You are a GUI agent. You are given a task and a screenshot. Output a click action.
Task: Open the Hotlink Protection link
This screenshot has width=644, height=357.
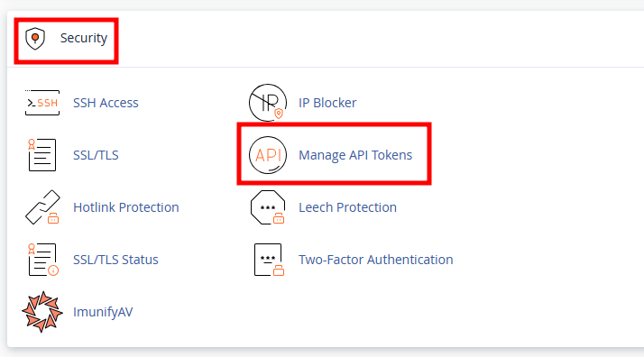click(126, 207)
